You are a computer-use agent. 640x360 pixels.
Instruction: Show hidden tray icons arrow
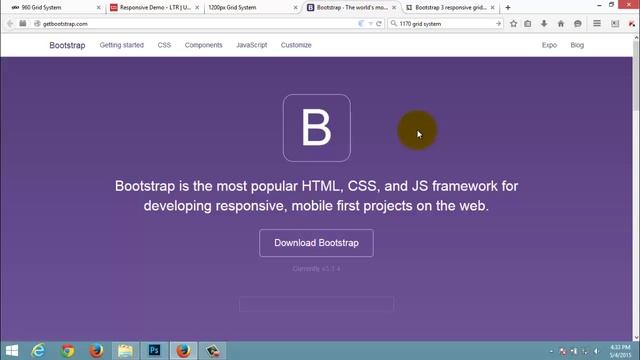551,351
